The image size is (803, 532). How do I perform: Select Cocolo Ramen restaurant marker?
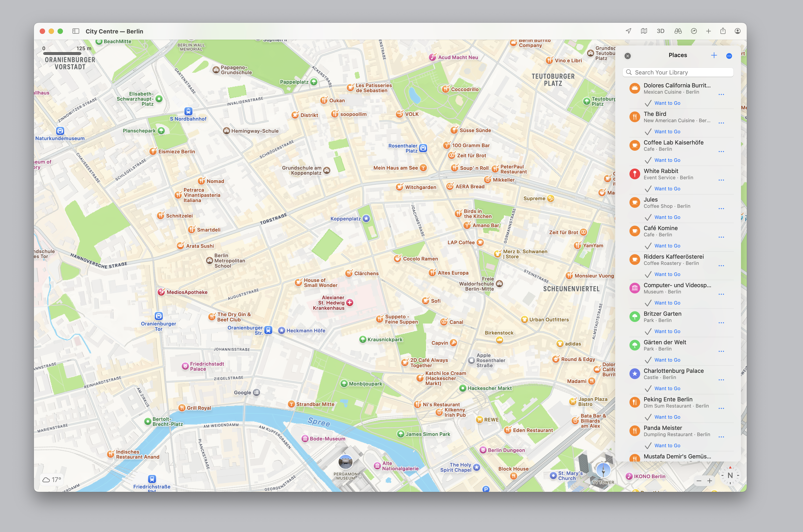397,259
